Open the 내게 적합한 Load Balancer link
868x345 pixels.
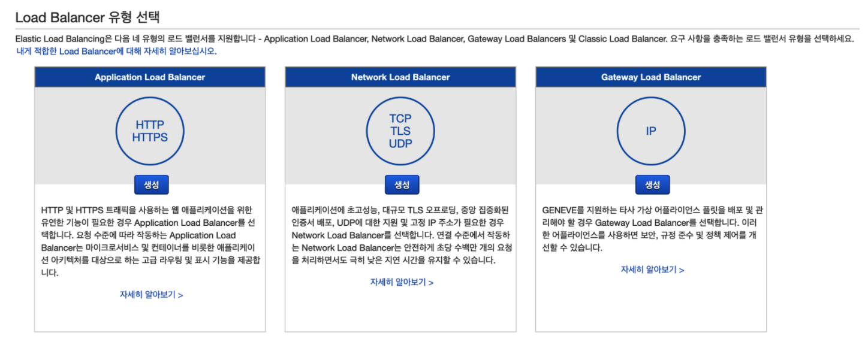click(x=116, y=52)
